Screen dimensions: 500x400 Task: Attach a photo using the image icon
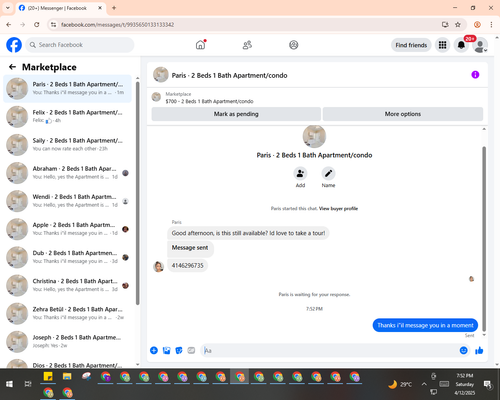pos(166,350)
